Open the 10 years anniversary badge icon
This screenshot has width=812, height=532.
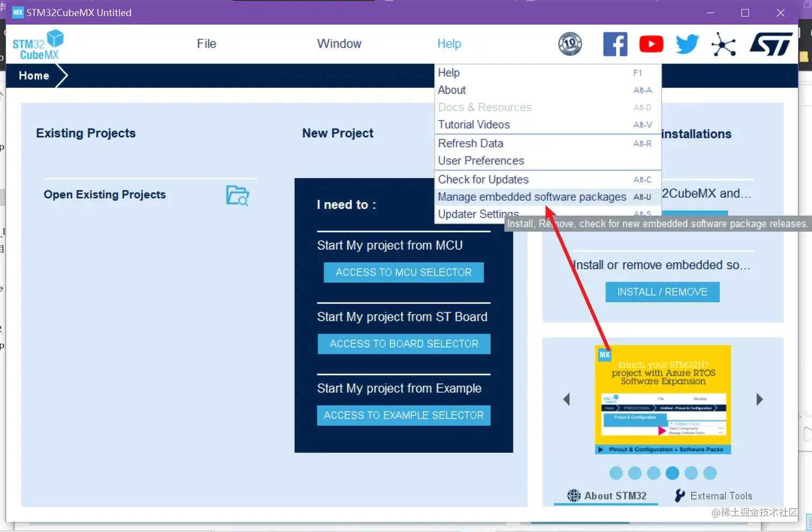click(x=570, y=44)
